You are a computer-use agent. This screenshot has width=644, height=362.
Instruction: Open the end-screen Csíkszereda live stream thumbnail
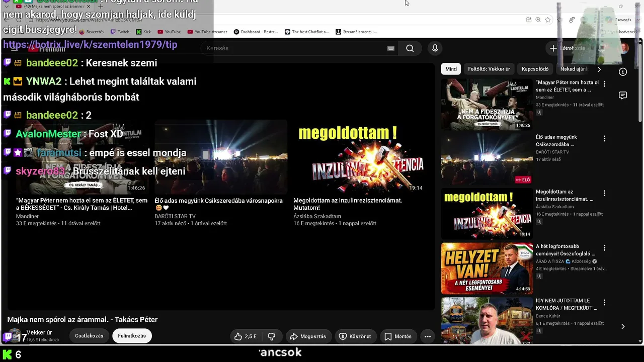221,157
